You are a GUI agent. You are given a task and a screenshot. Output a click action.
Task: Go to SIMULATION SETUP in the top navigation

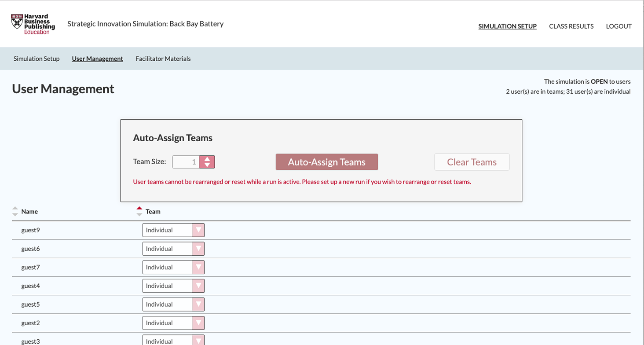[x=507, y=26]
